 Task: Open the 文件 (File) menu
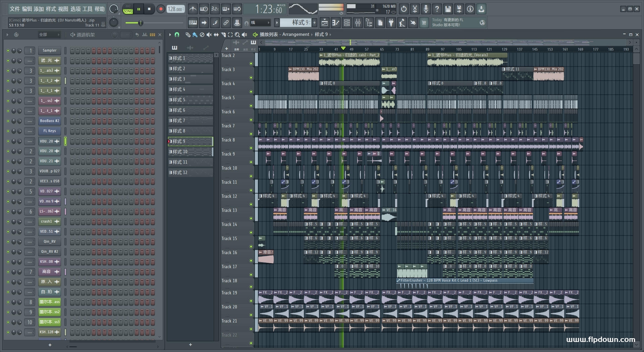pyautogui.click(x=15, y=9)
